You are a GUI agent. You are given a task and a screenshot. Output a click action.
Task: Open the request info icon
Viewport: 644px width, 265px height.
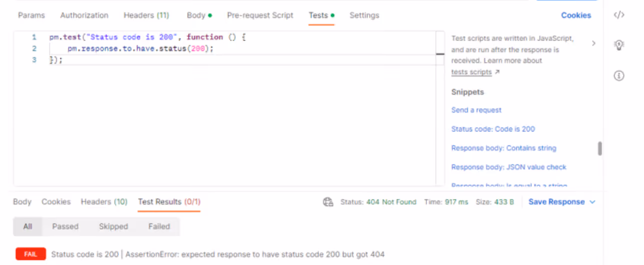pos(619,76)
